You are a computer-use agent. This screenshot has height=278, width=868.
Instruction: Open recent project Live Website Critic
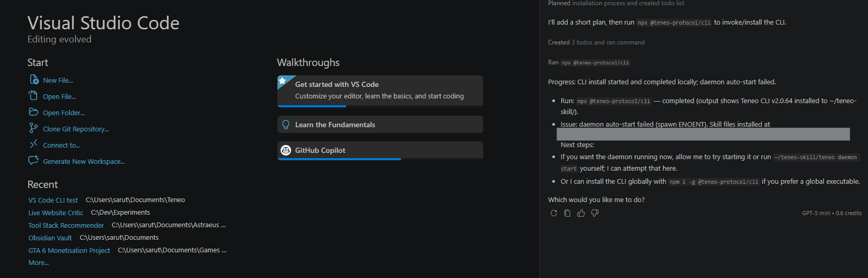55,213
